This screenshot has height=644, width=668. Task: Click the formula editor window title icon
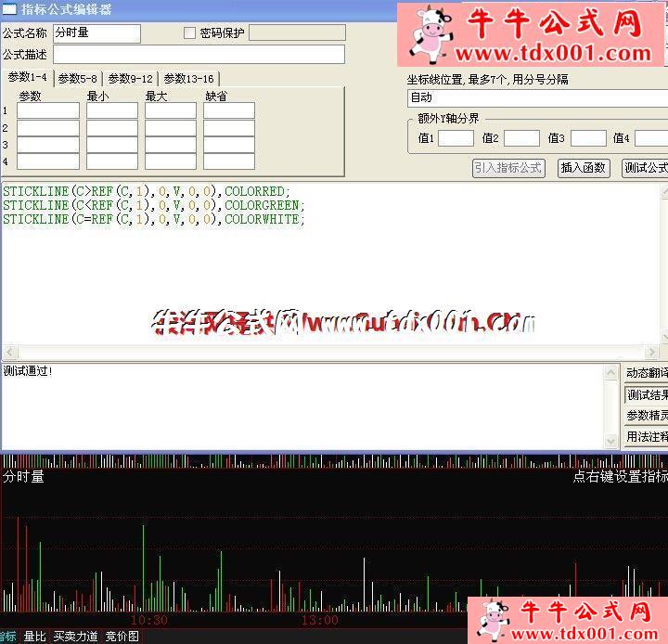[x=9, y=9]
